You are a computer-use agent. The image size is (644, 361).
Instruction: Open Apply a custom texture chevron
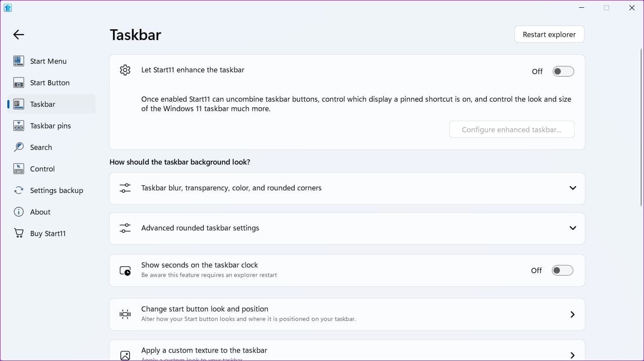572,355
